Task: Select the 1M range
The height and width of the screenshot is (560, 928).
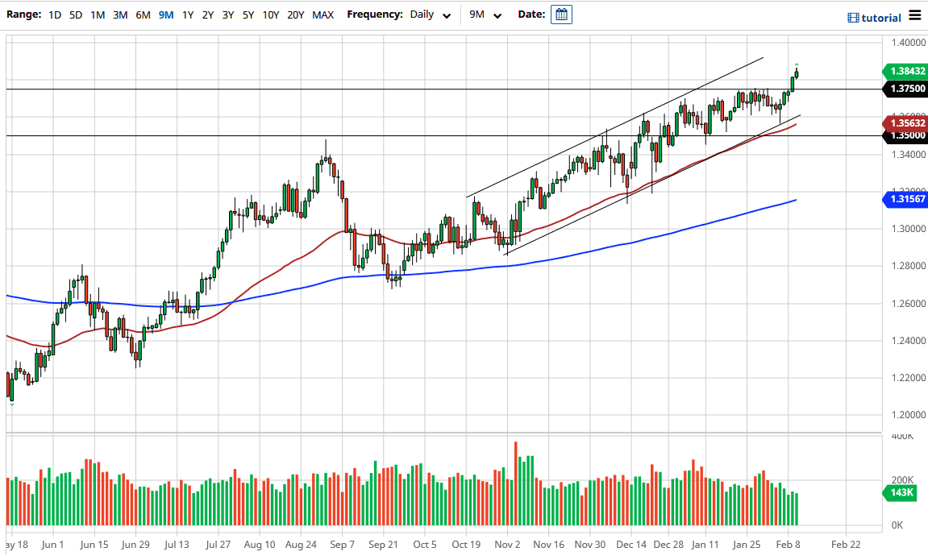Action: (x=97, y=15)
